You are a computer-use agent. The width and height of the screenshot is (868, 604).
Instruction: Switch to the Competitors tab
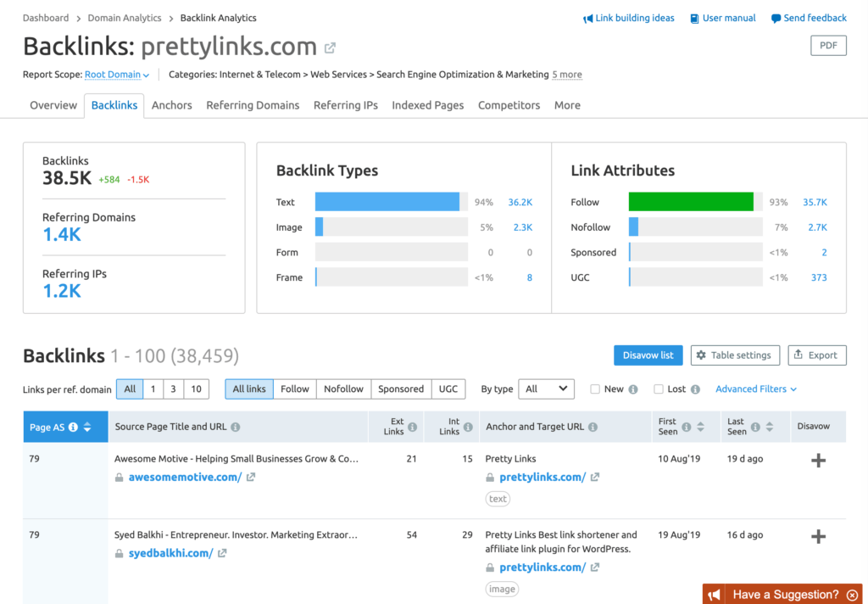(509, 105)
